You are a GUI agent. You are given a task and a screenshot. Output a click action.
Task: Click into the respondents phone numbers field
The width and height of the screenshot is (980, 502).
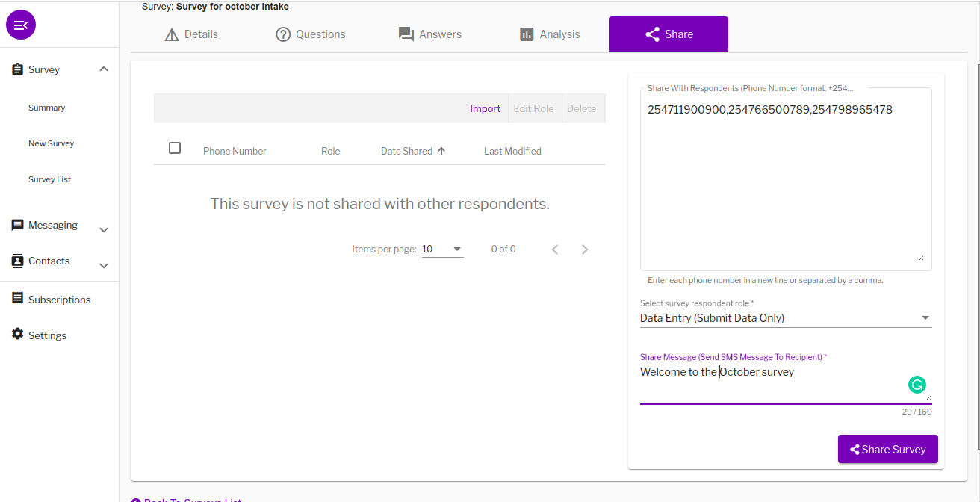[786, 179]
